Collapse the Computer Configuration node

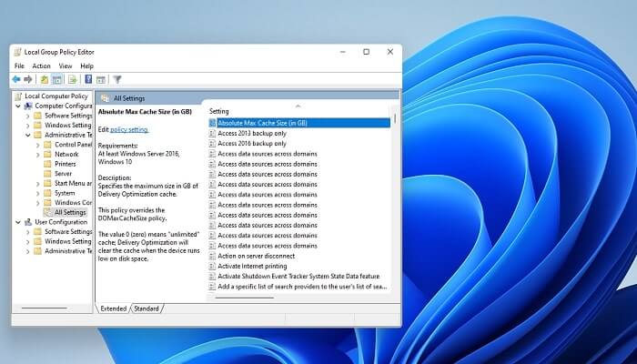[x=17, y=106]
